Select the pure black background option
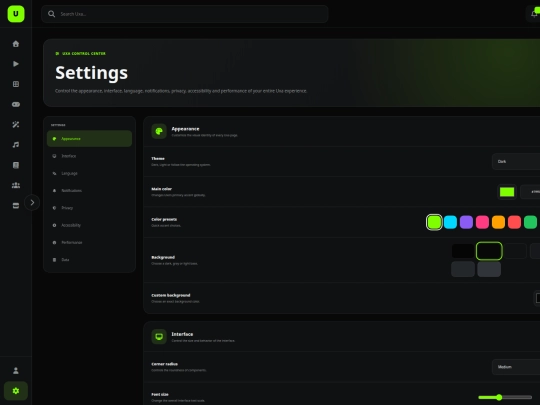540x405 pixels. [x=463, y=251]
